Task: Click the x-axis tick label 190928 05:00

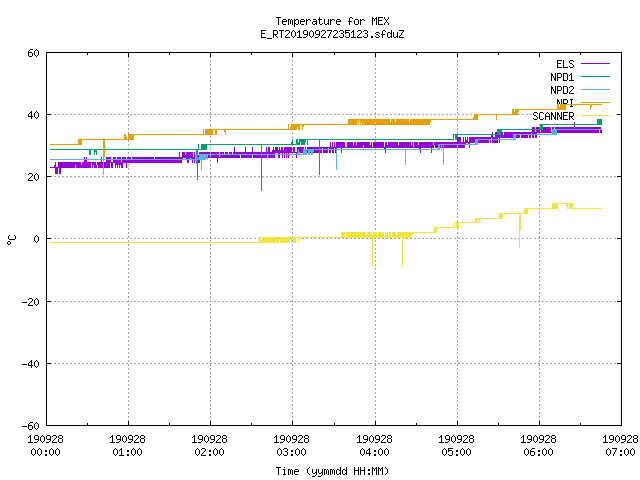Action: (x=456, y=446)
